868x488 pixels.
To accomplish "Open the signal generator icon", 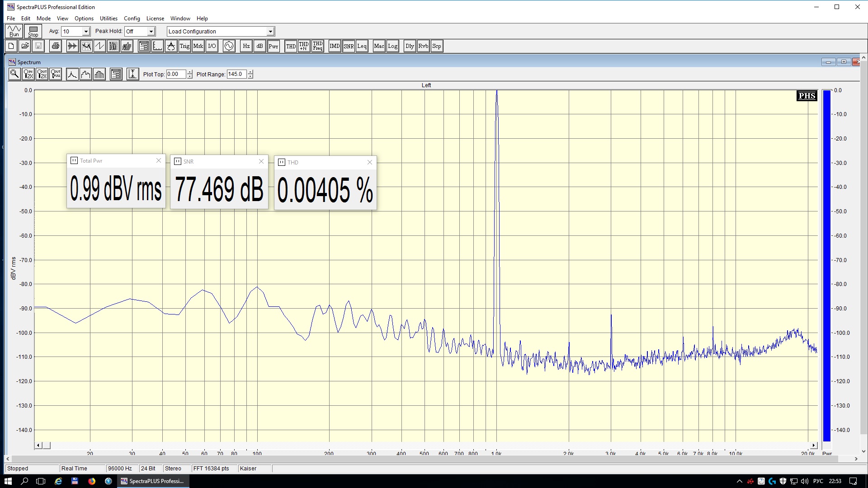I will (229, 46).
